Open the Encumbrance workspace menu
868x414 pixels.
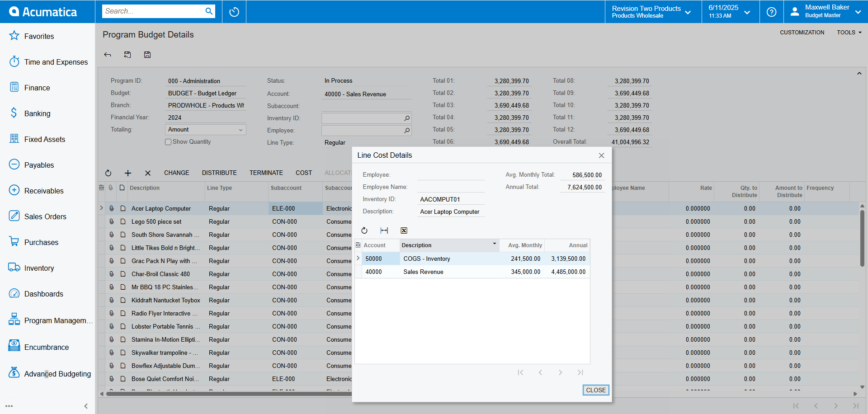tap(47, 347)
